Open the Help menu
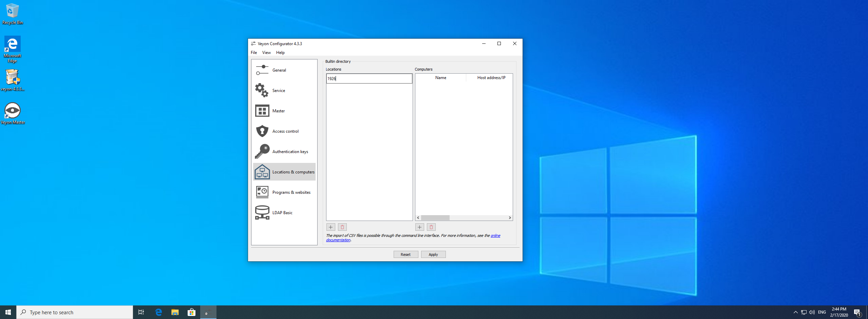The width and height of the screenshot is (868, 319). (x=280, y=53)
